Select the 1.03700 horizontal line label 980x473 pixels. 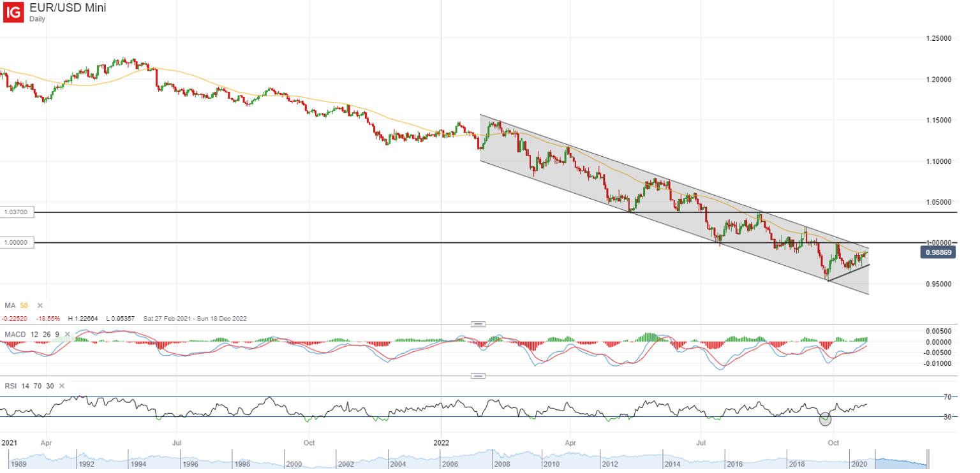coord(16,212)
